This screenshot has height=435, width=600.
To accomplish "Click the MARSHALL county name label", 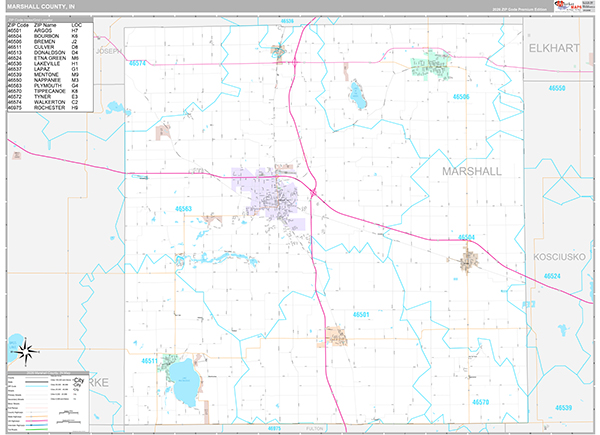I will pyautogui.click(x=471, y=172).
